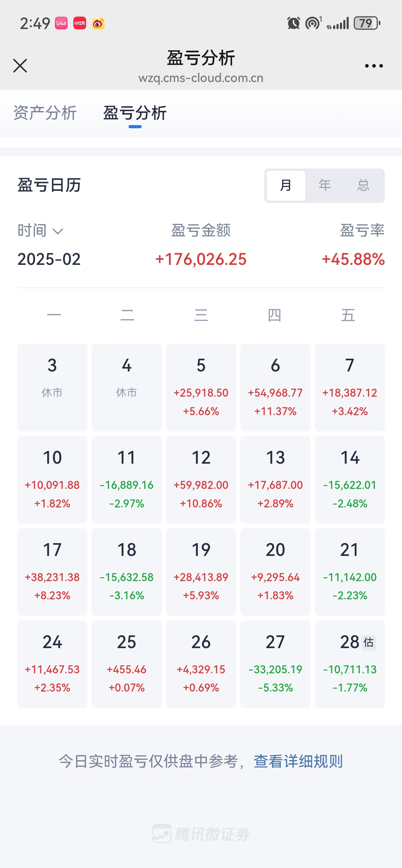Open the 2025-02 month selector
Screen dimensions: 402x868
[x=49, y=259]
